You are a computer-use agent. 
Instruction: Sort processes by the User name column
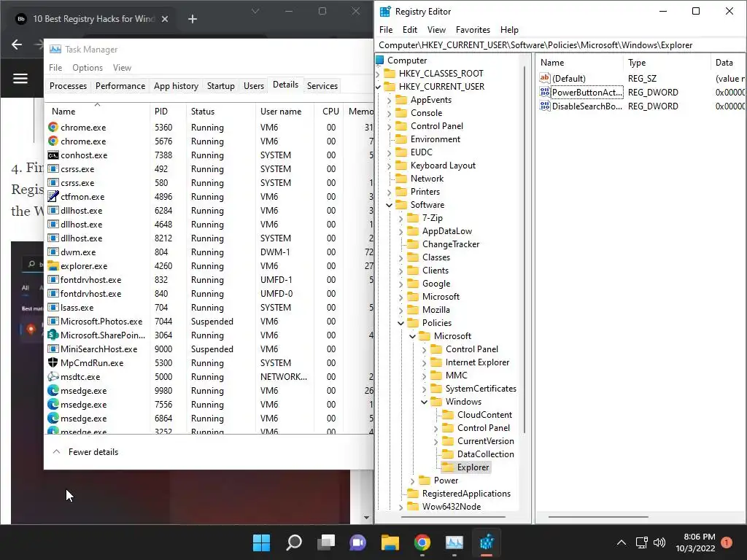pyautogui.click(x=285, y=111)
